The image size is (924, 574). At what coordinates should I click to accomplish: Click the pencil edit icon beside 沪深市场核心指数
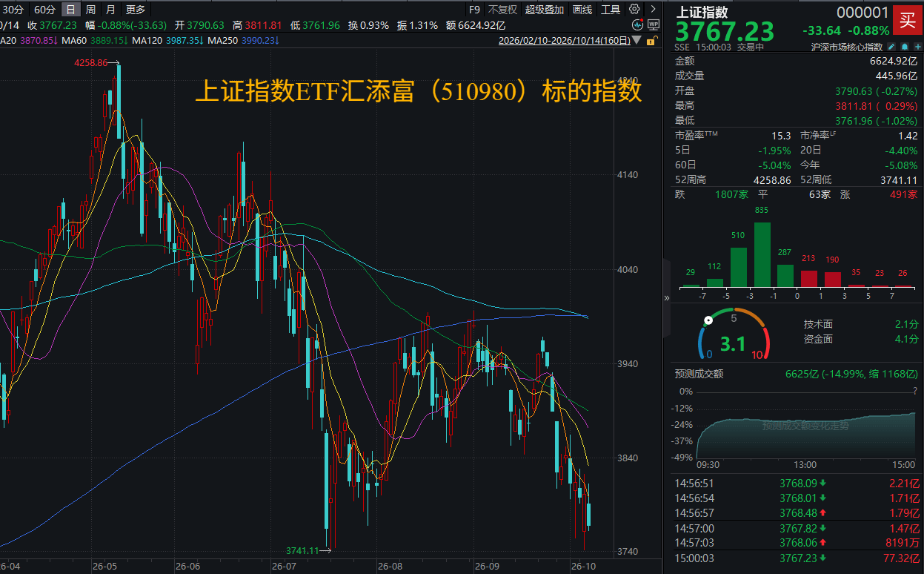point(892,47)
